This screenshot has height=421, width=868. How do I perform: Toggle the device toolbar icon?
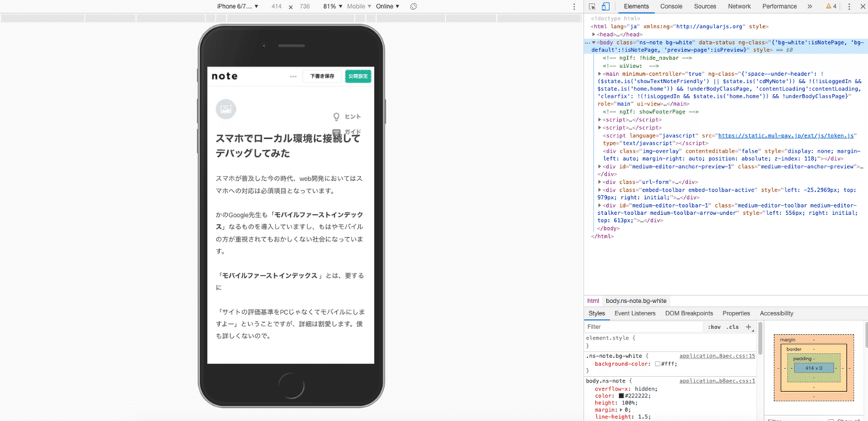[x=605, y=6]
